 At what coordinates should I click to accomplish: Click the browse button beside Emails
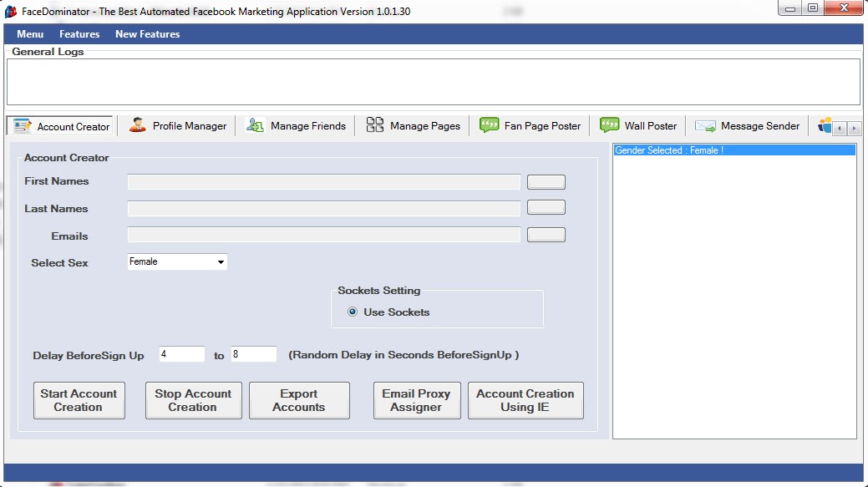click(546, 235)
